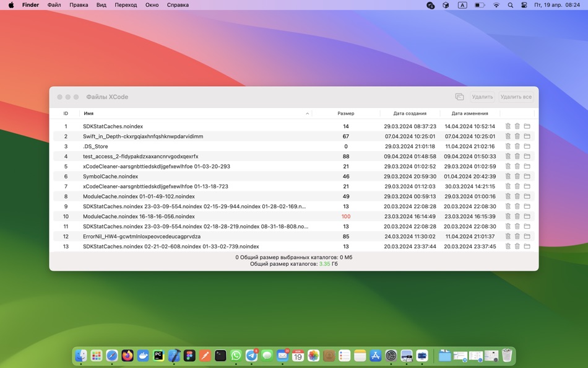Screen dimensions: 588x368
Task: Open folder icon for ModuleCache.noindex 01-01-49-102 row
Action: pyautogui.click(x=527, y=196)
